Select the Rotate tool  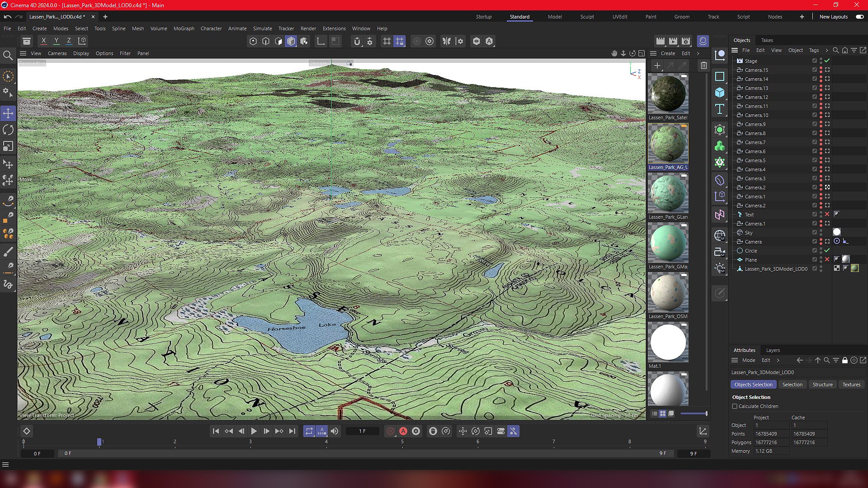pyautogui.click(x=8, y=130)
